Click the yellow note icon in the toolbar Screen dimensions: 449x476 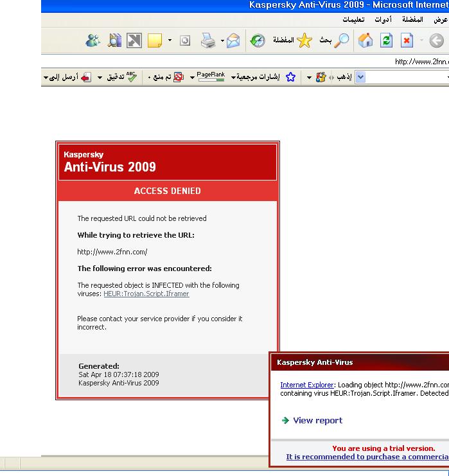(154, 40)
